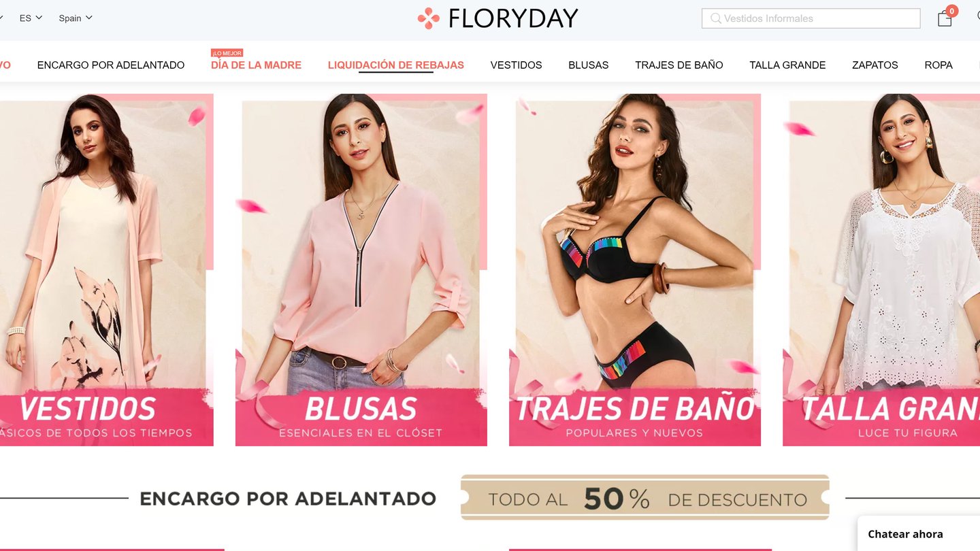This screenshot has height=551, width=980.
Task: Open Trajes de Baño menu item
Action: [x=679, y=65]
